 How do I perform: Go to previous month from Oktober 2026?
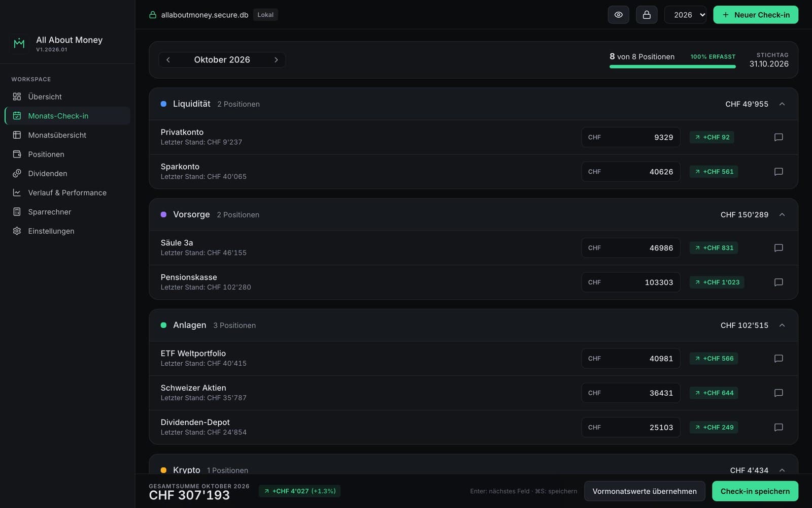pos(168,60)
